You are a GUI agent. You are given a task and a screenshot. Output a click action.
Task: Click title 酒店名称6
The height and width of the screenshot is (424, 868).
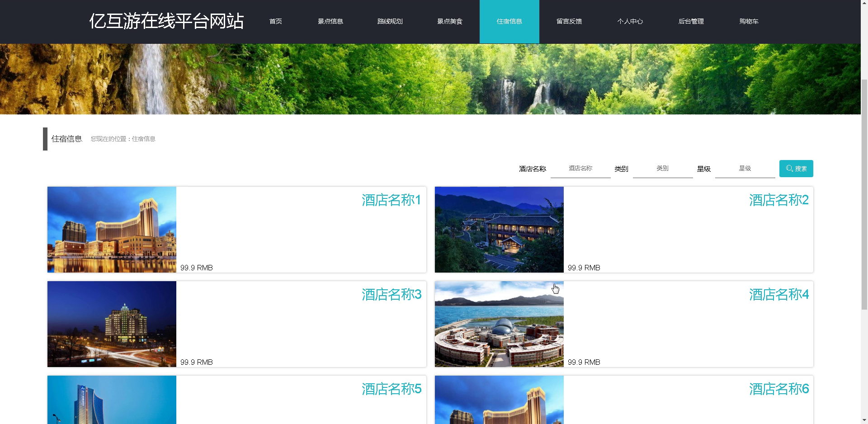pos(779,389)
